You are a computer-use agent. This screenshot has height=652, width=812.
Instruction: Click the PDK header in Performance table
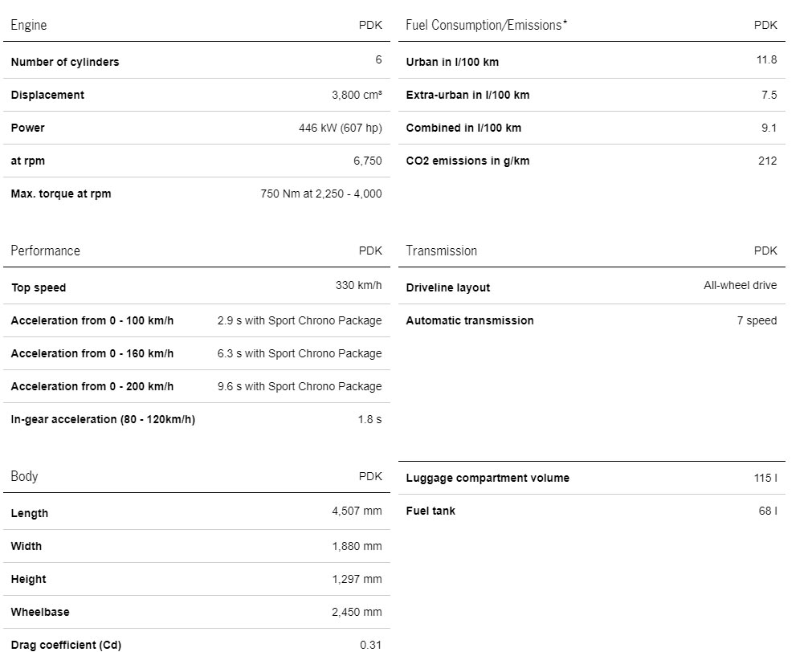pos(370,251)
